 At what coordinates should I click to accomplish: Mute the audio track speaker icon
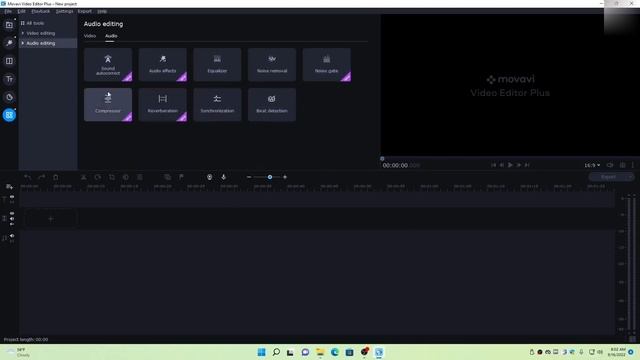click(x=12, y=236)
